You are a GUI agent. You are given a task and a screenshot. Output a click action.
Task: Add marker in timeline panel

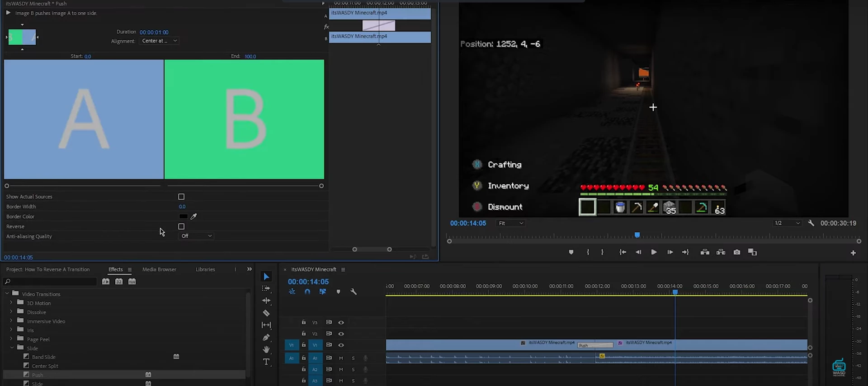click(338, 292)
